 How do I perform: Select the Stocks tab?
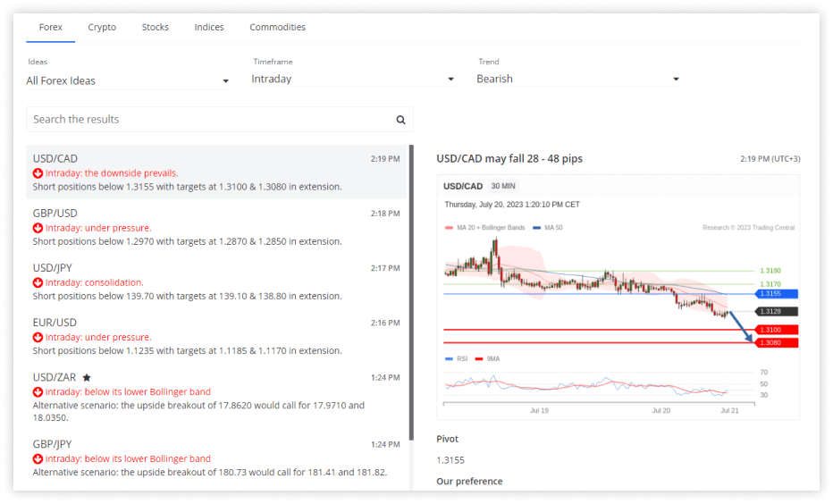155,28
